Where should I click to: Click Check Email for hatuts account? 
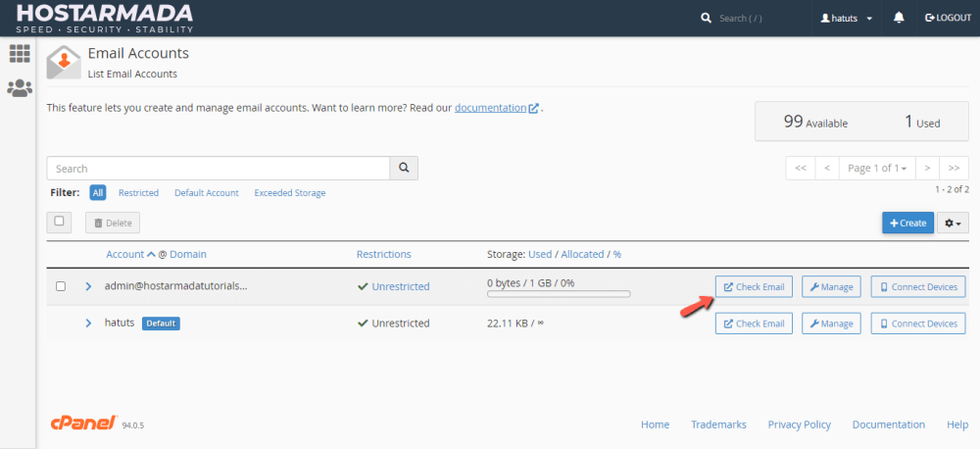click(x=754, y=324)
